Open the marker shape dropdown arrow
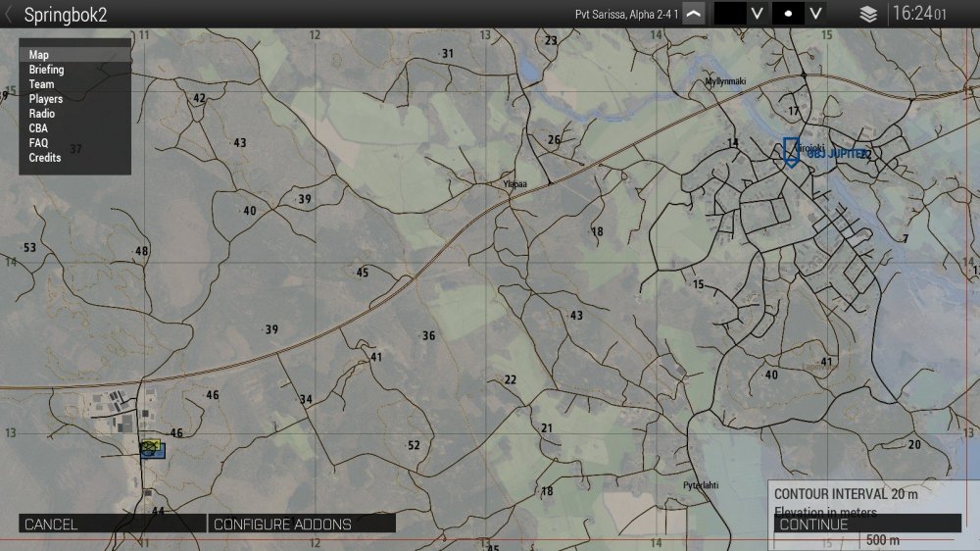 coord(815,14)
